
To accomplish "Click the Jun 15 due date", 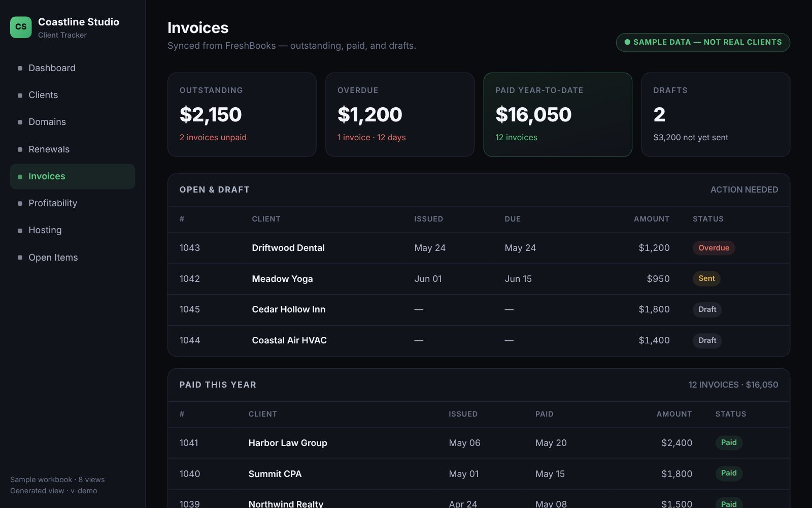I will (x=518, y=279).
